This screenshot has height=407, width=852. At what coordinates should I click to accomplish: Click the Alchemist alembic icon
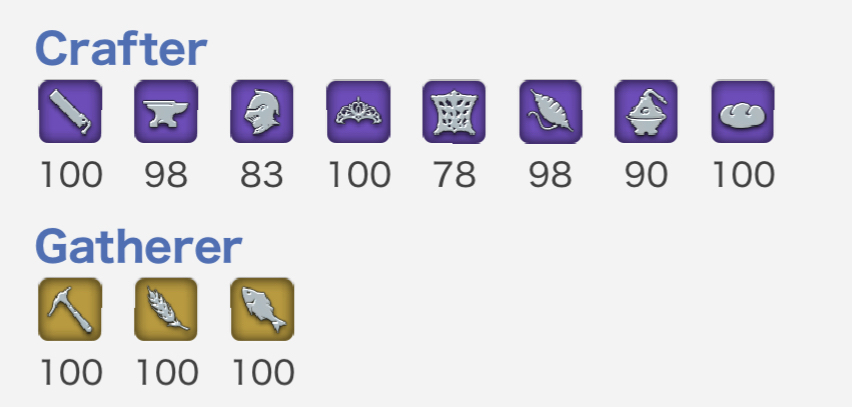[646, 112]
